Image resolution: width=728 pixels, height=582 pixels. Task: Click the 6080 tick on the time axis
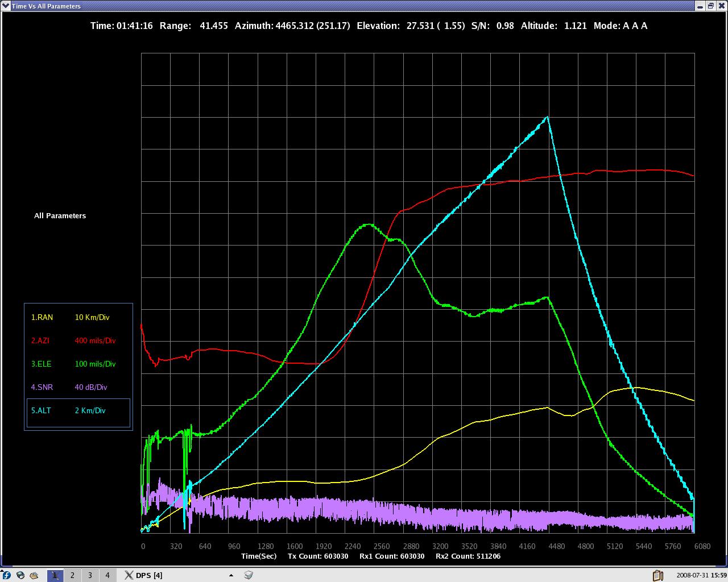tap(702, 546)
